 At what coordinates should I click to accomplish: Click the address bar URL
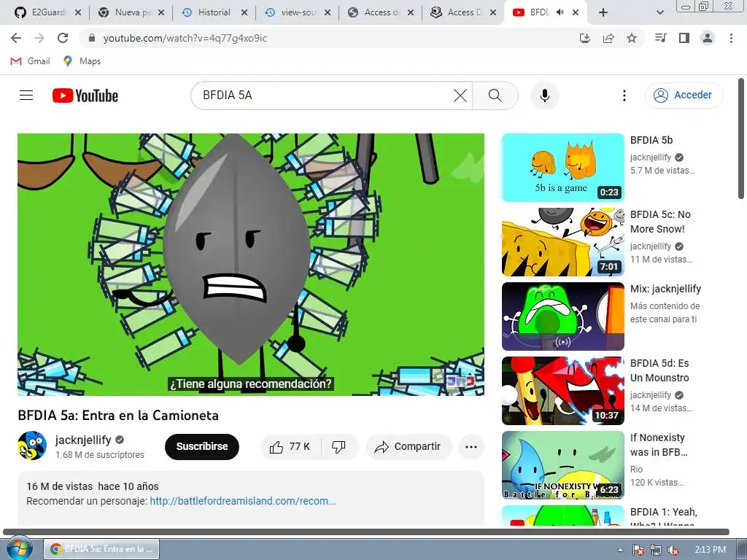click(185, 38)
